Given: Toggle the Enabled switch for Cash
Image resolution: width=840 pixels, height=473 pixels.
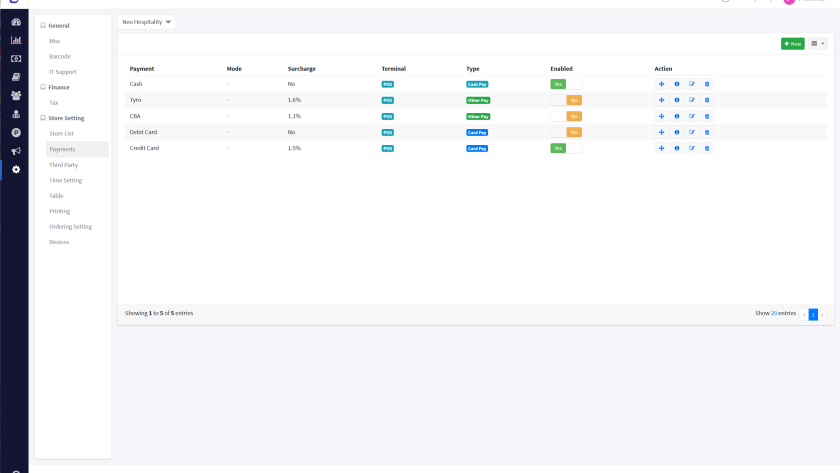Looking at the screenshot, I should click(566, 84).
